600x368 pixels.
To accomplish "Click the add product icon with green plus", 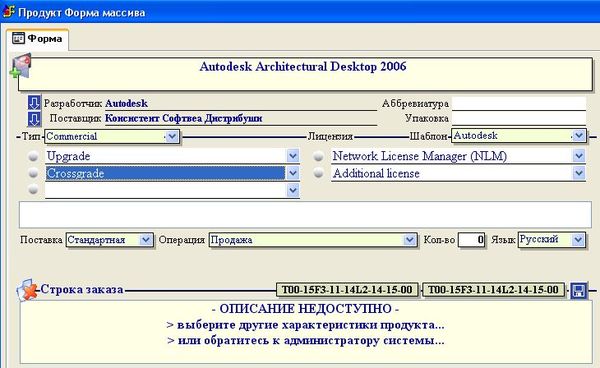I will (21, 66).
